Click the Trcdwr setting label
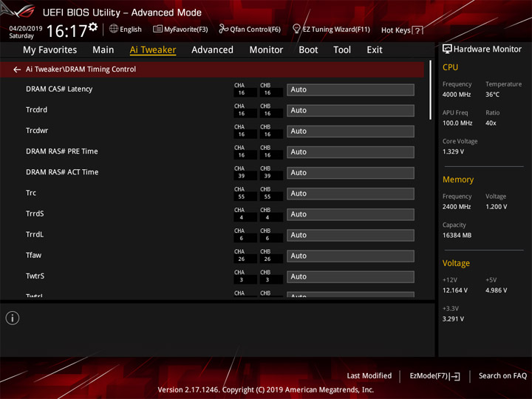The image size is (532, 399). (37, 130)
